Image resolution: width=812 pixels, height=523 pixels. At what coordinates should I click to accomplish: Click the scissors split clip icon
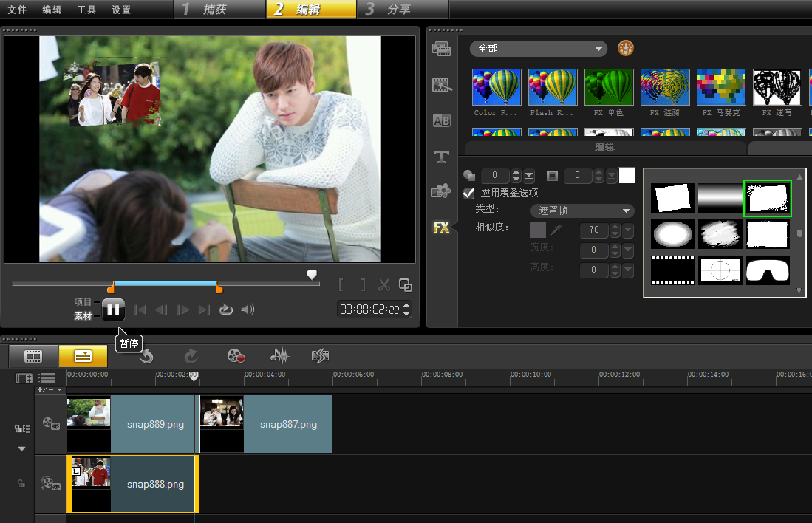coord(383,284)
